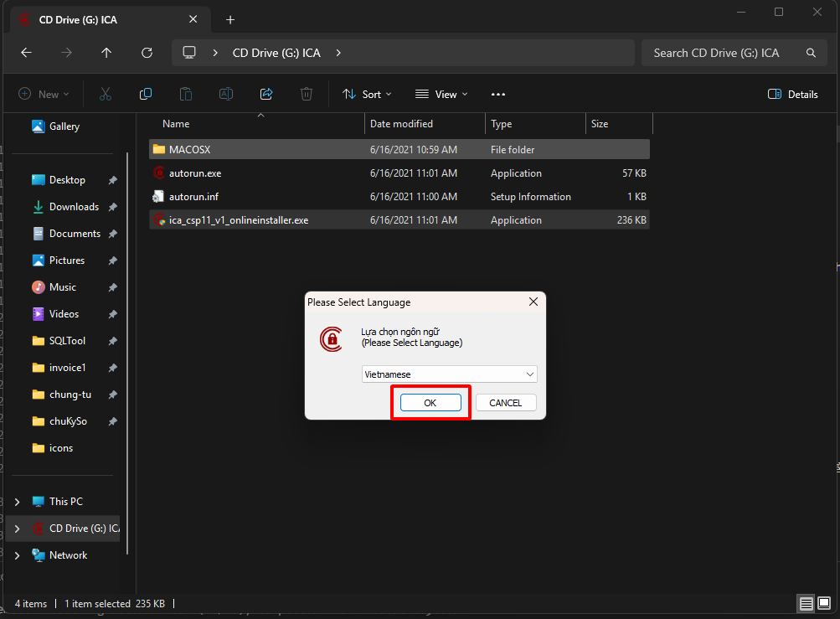Expand chevron before CD Drive in address bar

pyautogui.click(x=215, y=53)
